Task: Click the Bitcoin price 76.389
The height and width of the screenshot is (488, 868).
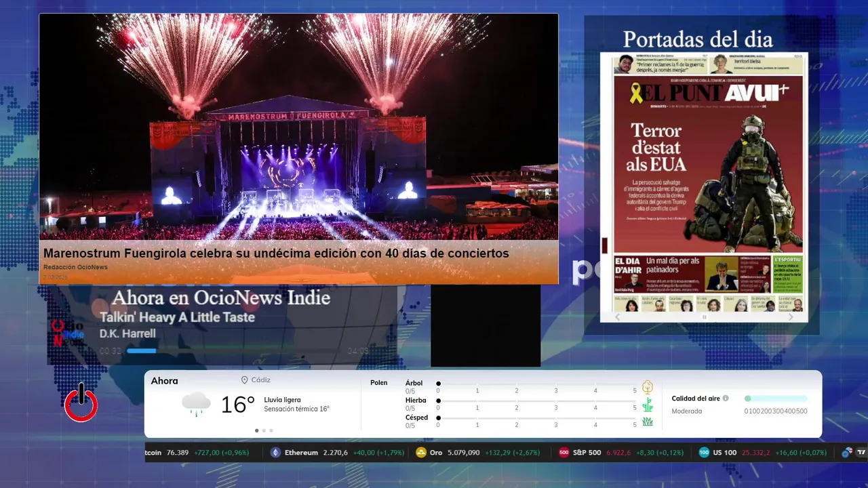Action: coord(178,453)
